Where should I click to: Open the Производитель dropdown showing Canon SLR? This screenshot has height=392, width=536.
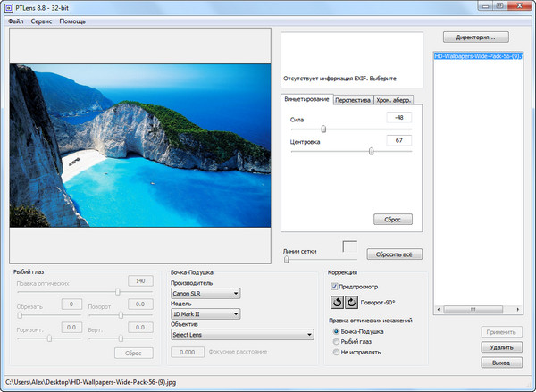point(205,292)
